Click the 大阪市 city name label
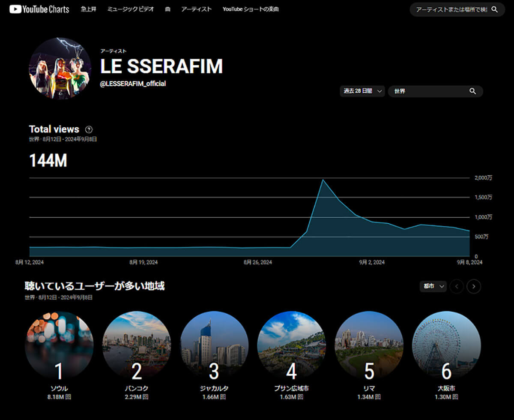This screenshot has width=514, height=420. [446, 389]
